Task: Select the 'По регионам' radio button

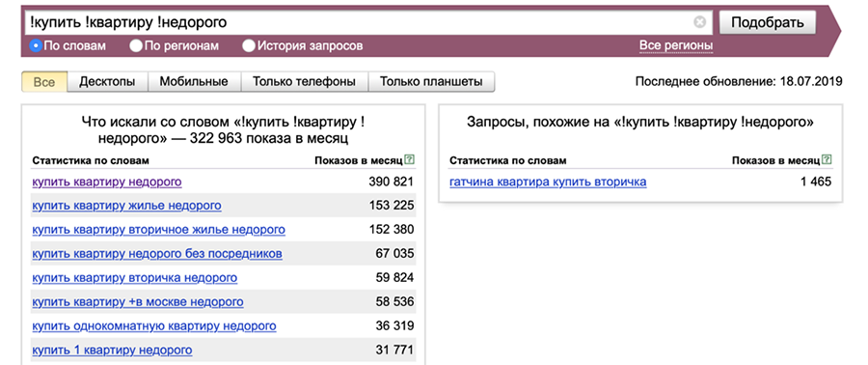Action: coord(136,45)
